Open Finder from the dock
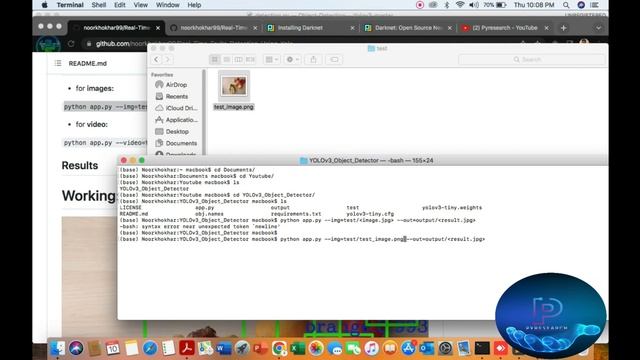 click(58, 348)
